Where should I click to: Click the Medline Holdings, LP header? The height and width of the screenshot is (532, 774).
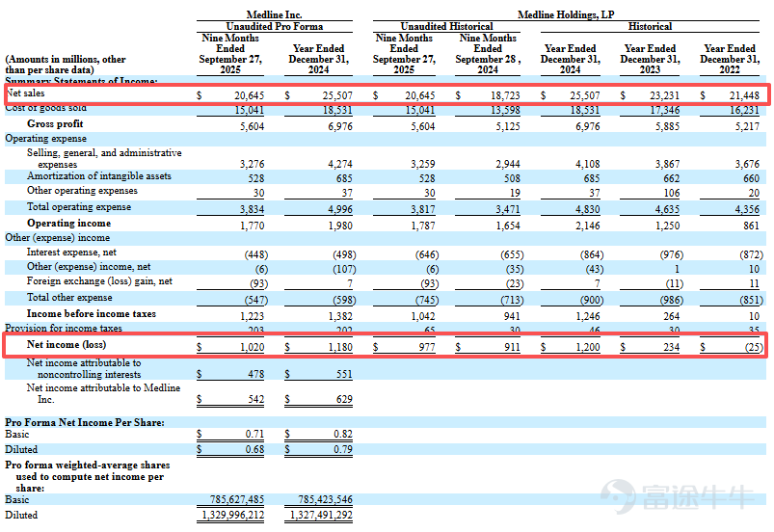(x=566, y=14)
